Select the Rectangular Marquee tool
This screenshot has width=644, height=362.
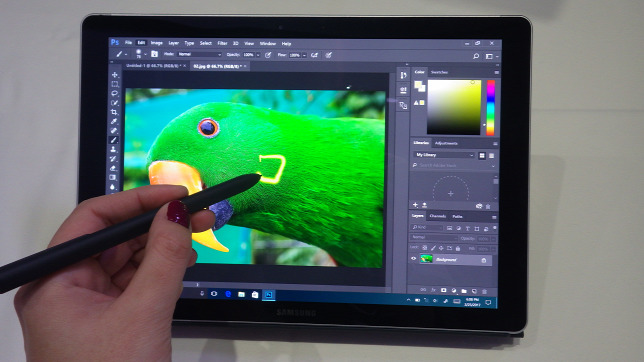[x=115, y=84]
